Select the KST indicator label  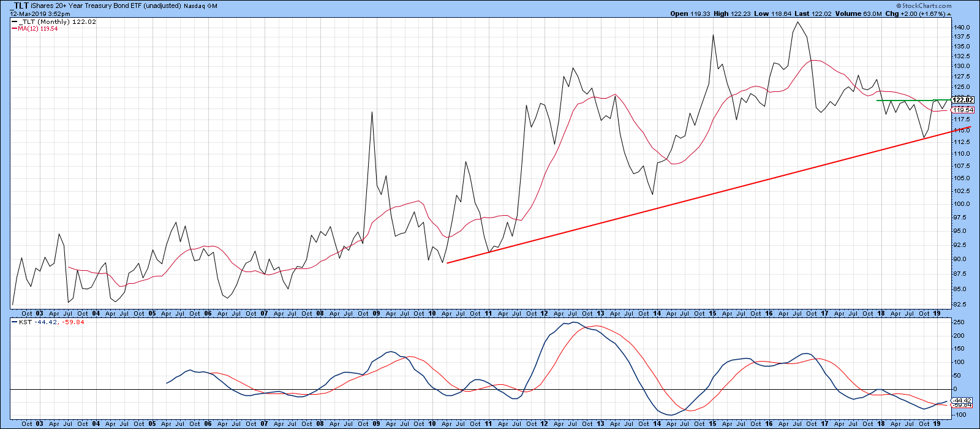click(x=23, y=322)
